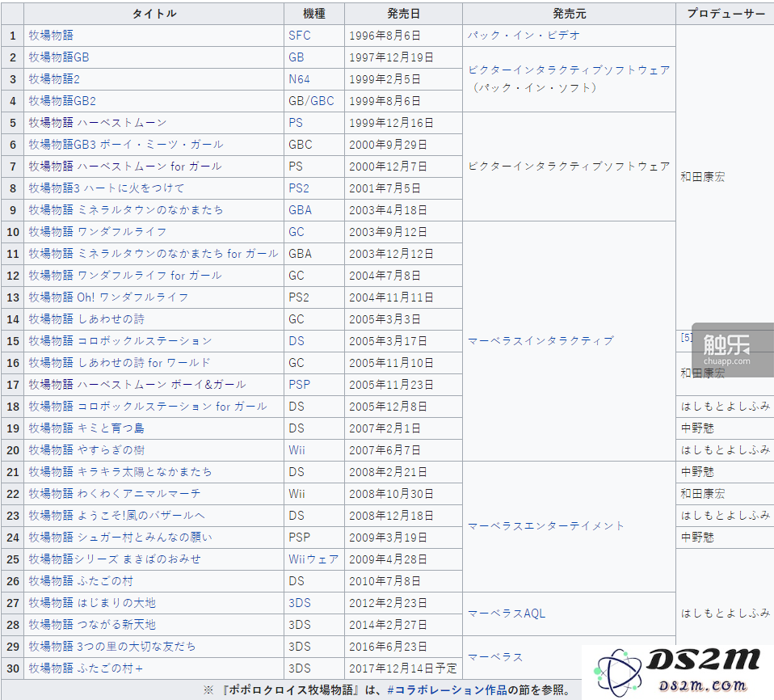Open 牧場物語3 ハートに火をつけて link

point(107,188)
